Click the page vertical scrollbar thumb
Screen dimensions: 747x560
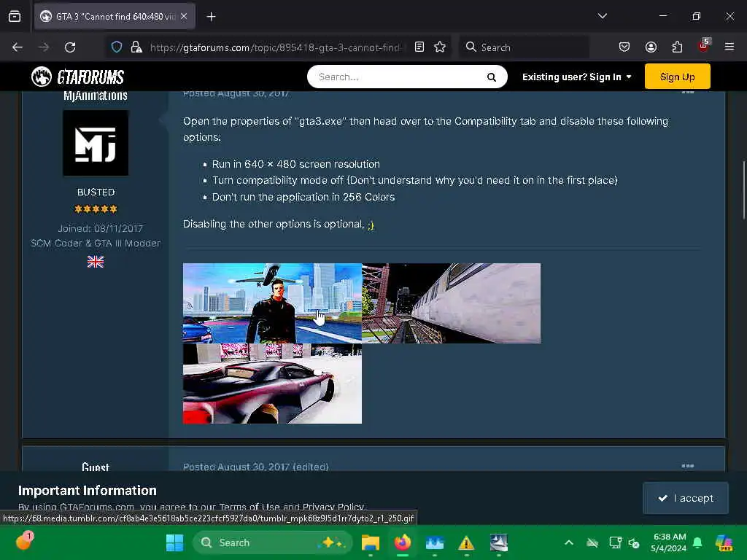[743, 190]
